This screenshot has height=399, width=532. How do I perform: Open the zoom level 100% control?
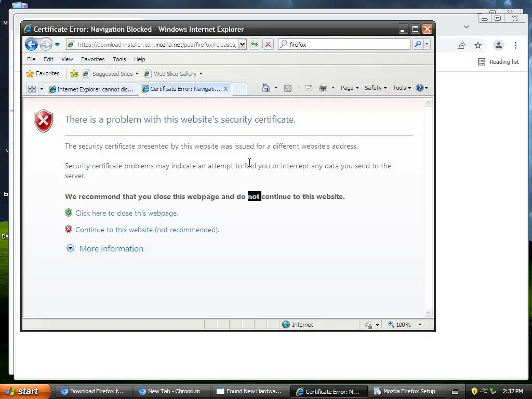click(400, 325)
